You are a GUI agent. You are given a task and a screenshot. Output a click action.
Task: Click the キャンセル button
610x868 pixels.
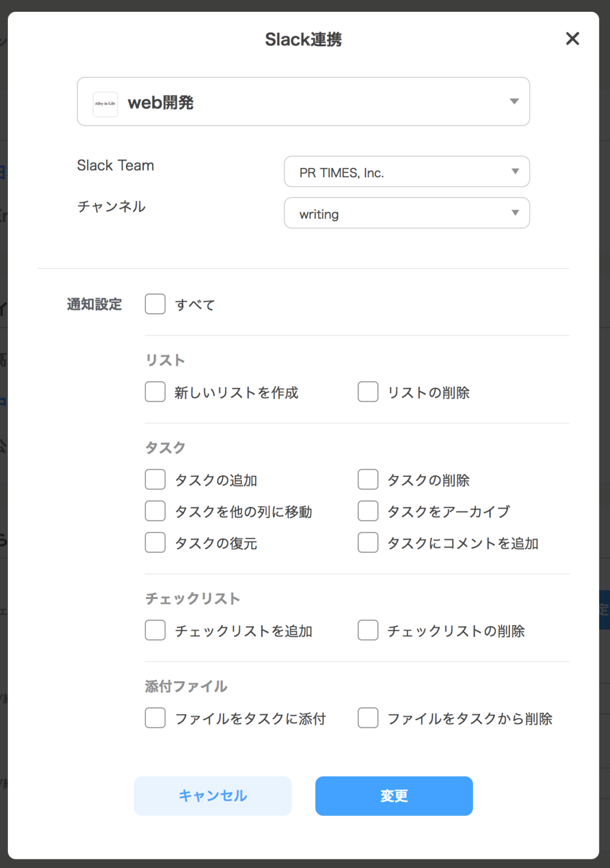[212, 796]
